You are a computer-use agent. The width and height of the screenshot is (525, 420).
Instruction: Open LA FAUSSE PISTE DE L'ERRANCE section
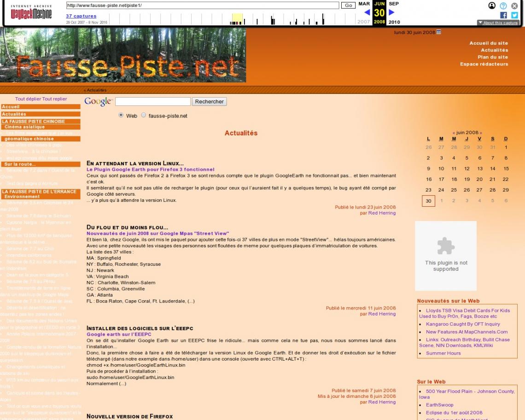point(41,192)
